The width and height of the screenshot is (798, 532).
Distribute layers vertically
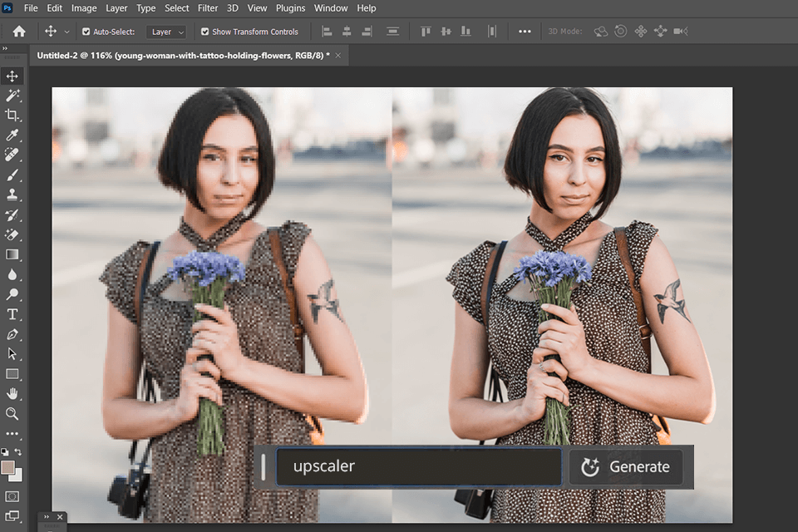[x=392, y=32]
